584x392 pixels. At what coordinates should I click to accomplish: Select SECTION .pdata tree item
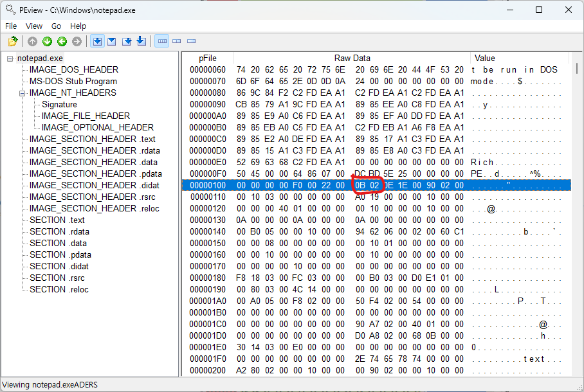coord(60,254)
